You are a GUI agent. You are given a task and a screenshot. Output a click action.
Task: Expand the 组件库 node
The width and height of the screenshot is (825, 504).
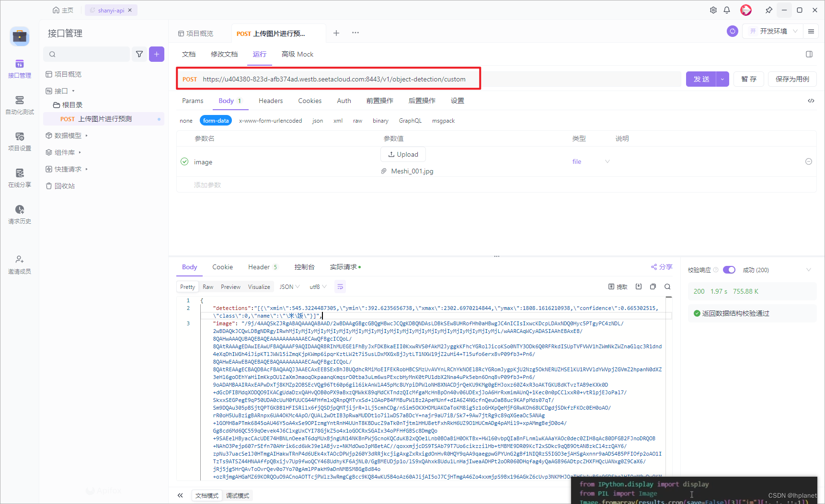click(x=63, y=152)
